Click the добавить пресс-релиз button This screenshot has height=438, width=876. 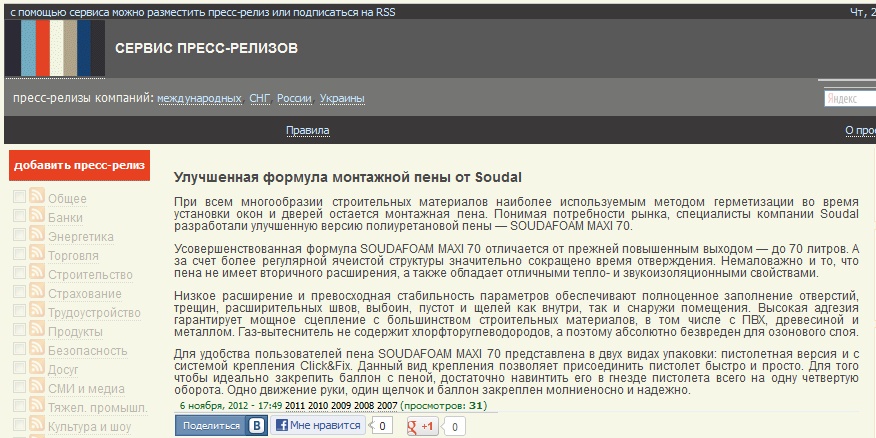(79, 165)
